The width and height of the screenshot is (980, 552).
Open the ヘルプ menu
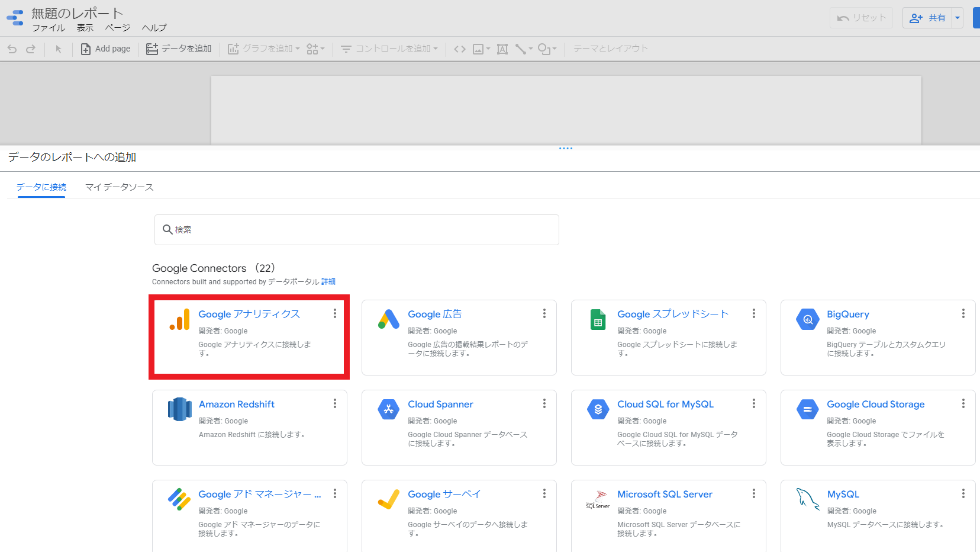click(154, 28)
